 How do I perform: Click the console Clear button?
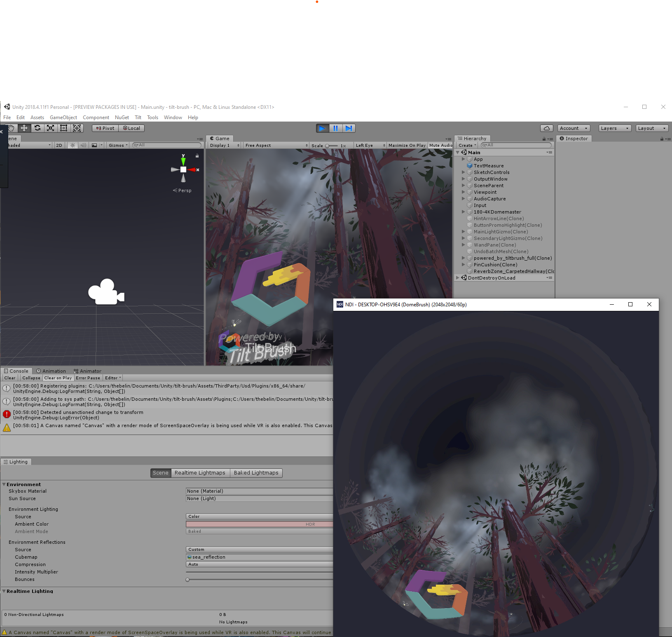click(10, 378)
